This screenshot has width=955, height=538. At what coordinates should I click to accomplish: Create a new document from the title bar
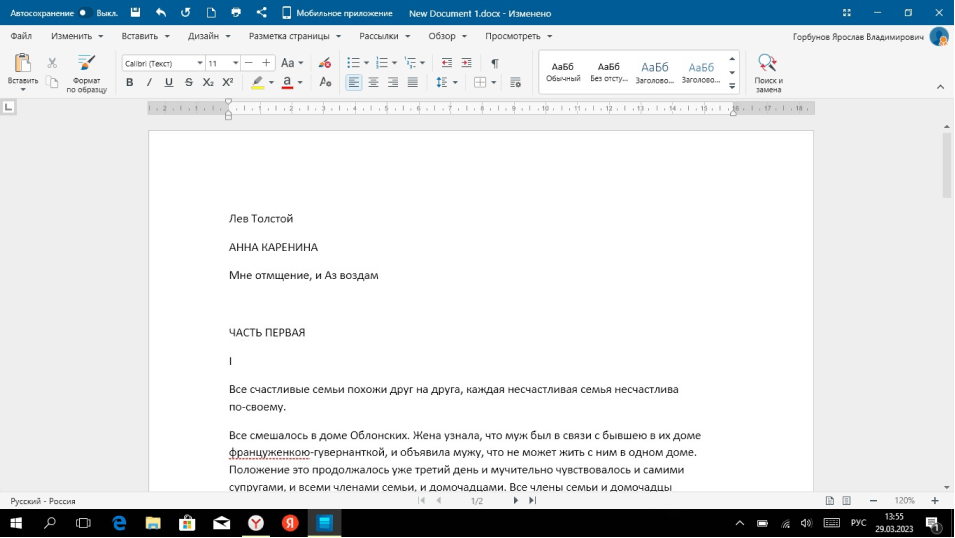click(x=211, y=13)
